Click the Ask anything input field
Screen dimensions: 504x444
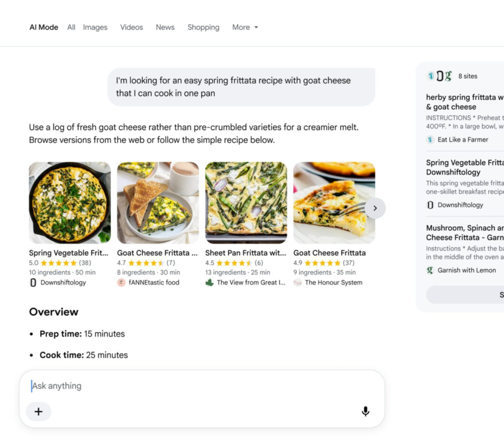[x=202, y=385]
